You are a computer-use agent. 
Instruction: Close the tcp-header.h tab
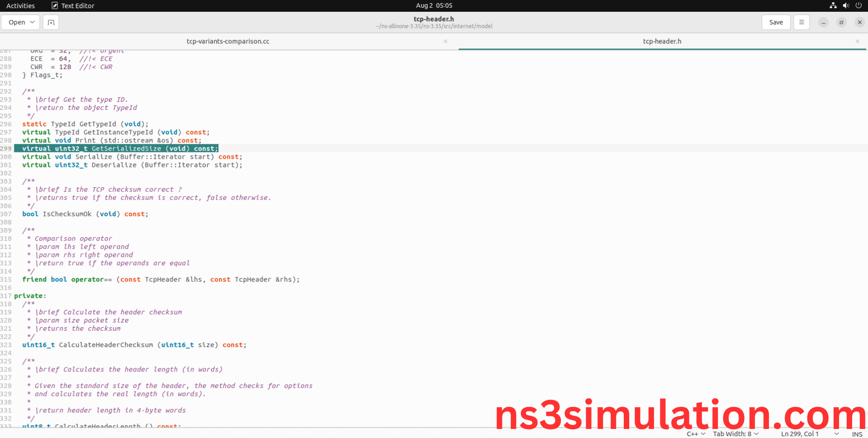coord(858,41)
